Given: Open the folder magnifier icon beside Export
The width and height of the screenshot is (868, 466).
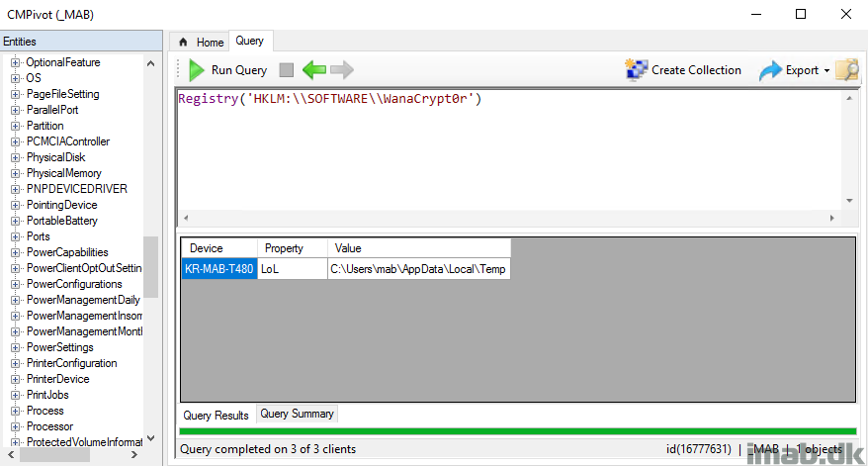Looking at the screenshot, I should [x=847, y=70].
